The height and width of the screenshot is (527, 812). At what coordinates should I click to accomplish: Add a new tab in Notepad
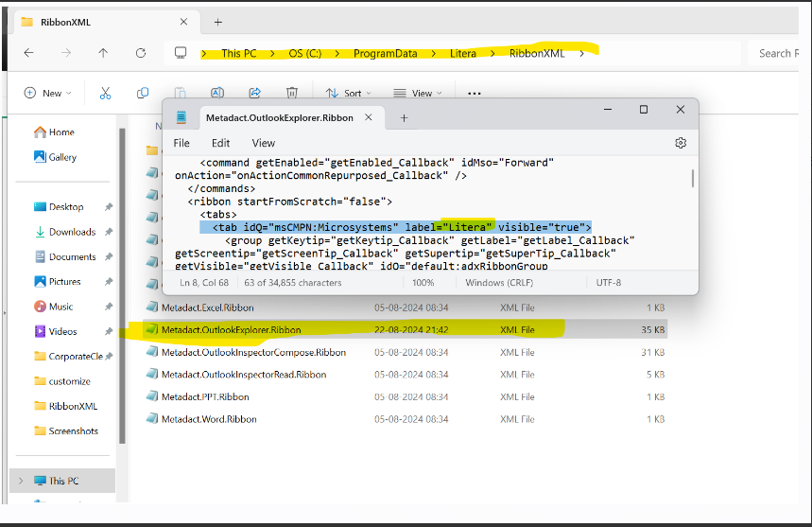[x=404, y=118]
